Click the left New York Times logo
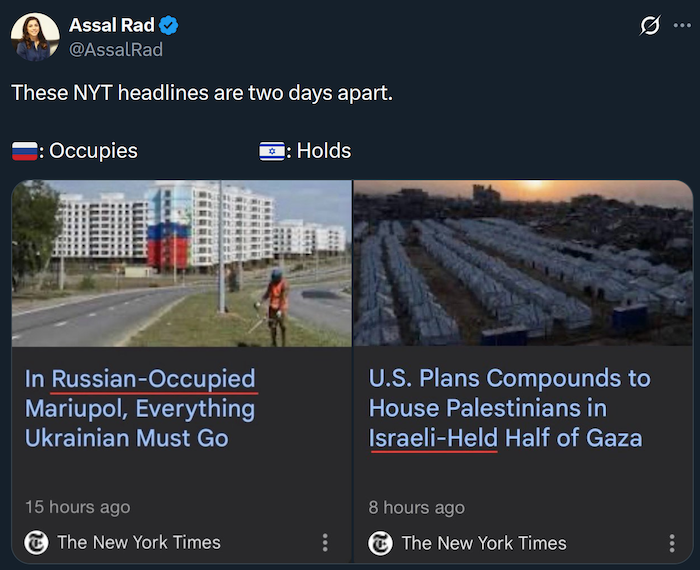The width and height of the screenshot is (700, 570). (36, 543)
